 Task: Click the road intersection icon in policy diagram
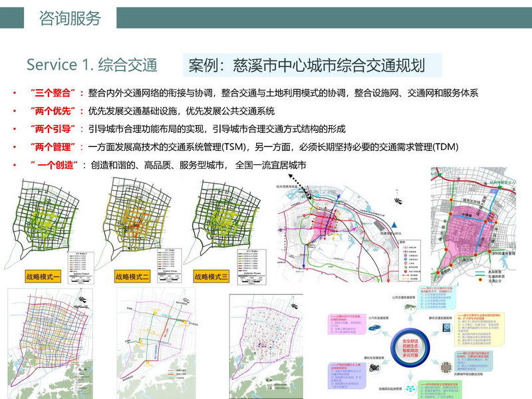pos(446,367)
